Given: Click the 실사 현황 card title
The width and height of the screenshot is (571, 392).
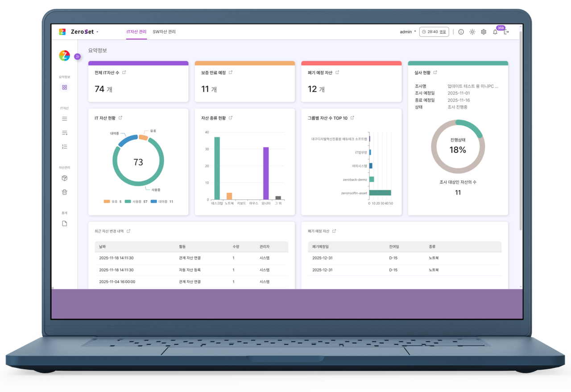Looking at the screenshot, I should [x=422, y=72].
